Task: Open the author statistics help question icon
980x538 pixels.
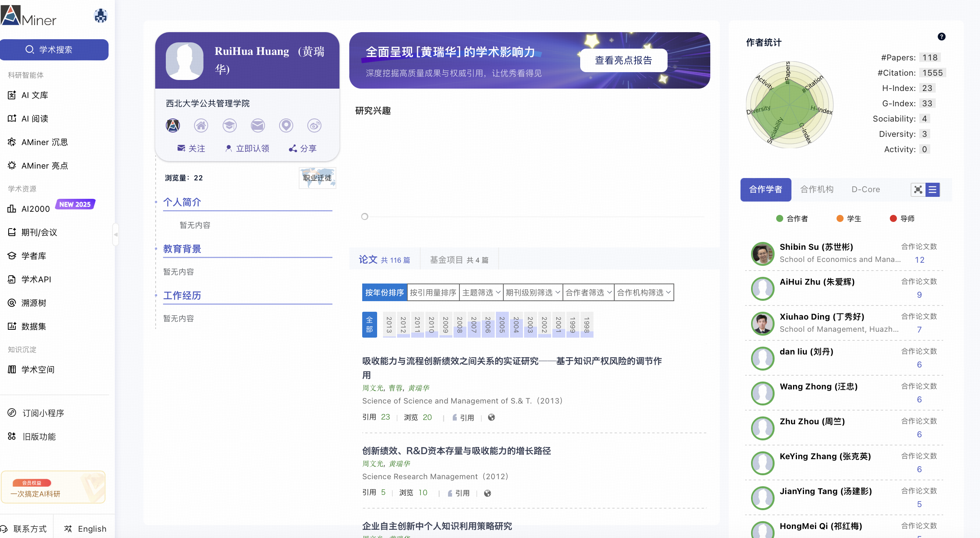Action: (941, 37)
